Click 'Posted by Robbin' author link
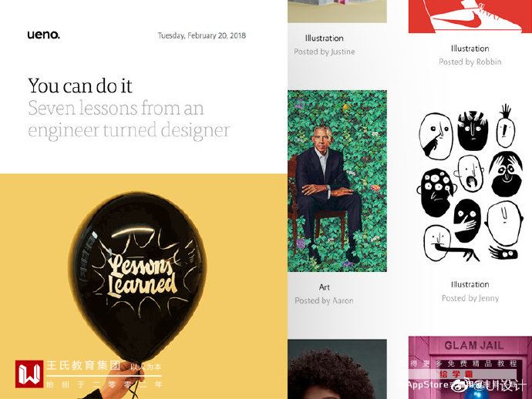The height and width of the screenshot is (399, 532). (470, 62)
